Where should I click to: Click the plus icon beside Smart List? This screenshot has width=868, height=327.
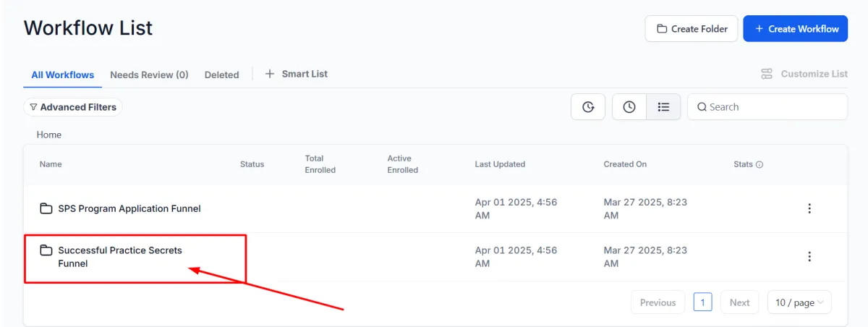[x=270, y=74]
